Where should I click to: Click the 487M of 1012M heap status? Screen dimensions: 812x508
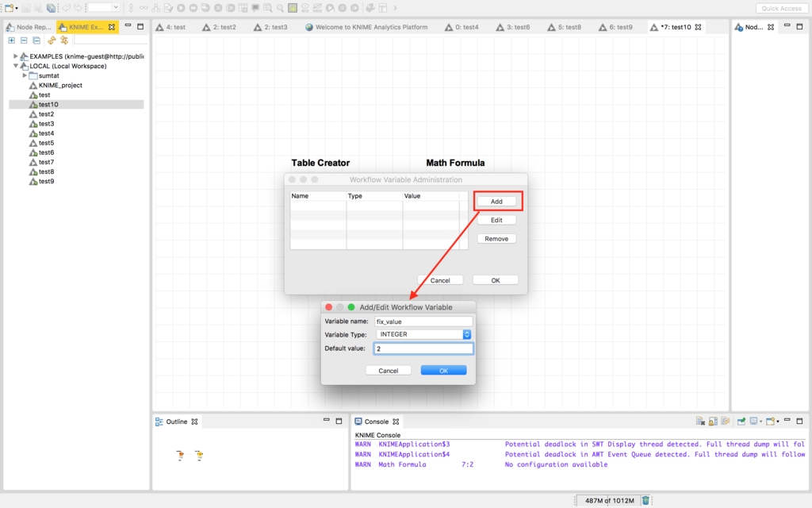609,500
